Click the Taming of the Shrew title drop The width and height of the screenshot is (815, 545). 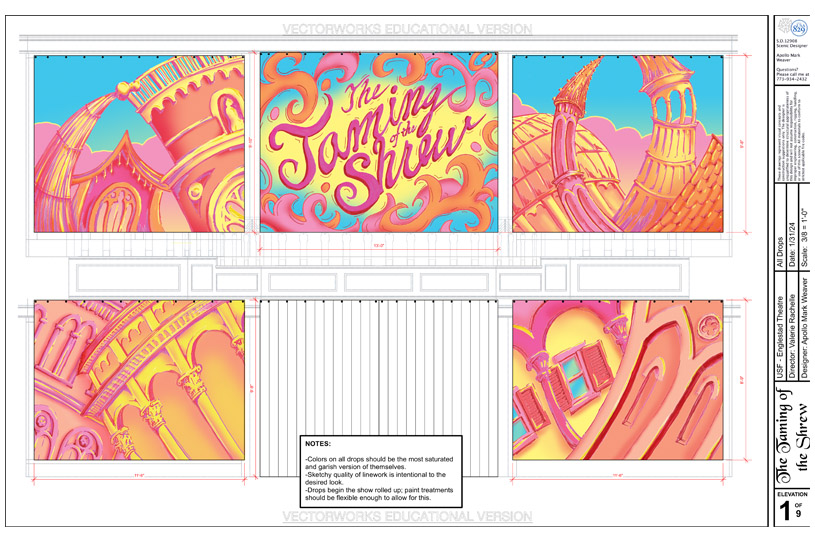click(379, 141)
